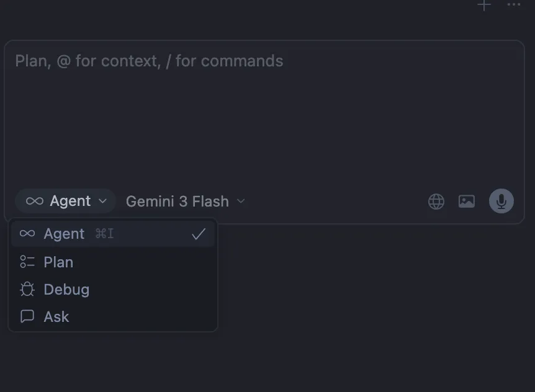
Task: Click the checkmark next to Agent
Action: (199, 234)
